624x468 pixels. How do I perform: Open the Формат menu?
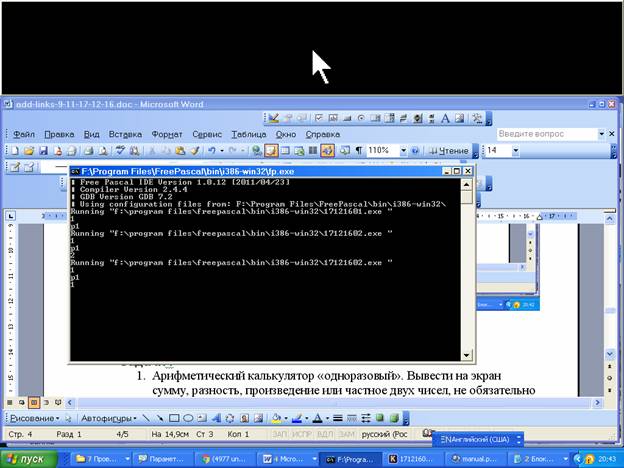click(167, 135)
